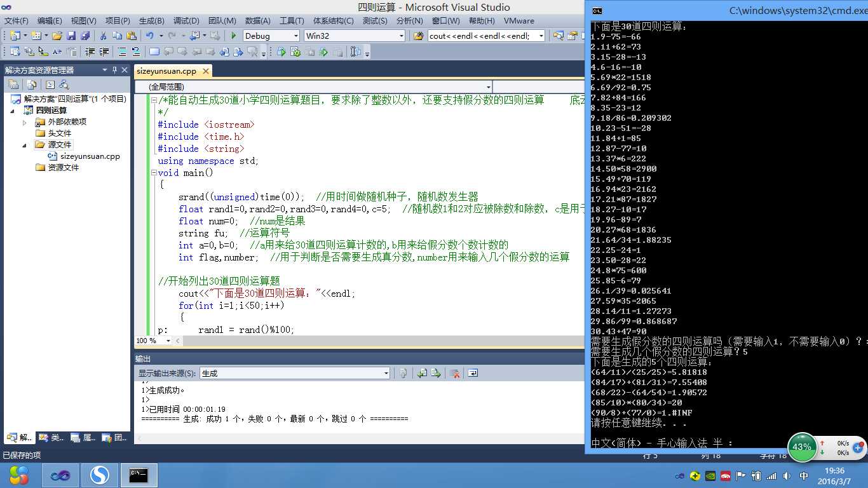Collapse void main() outline toggle
This screenshot has height=488, width=868.
[154, 173]
